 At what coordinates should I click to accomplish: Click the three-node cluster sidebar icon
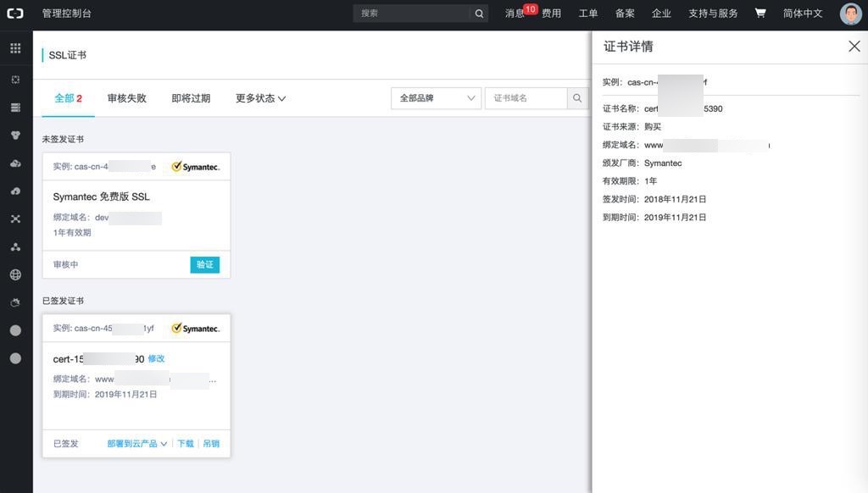pyautogui.click(x=15, y=246)
